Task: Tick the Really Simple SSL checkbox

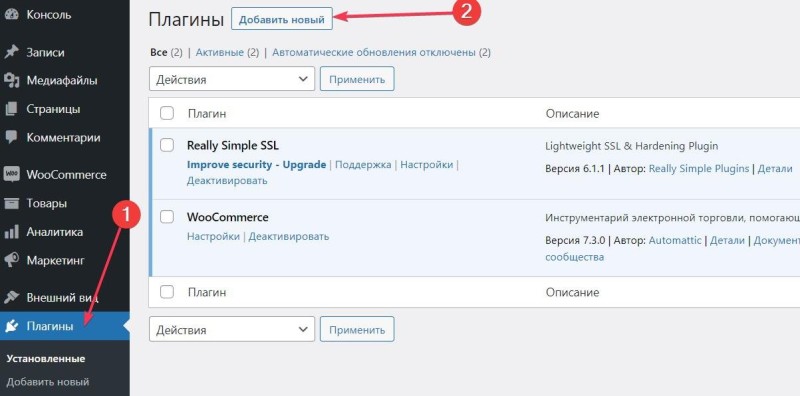Action: [167, 145]
